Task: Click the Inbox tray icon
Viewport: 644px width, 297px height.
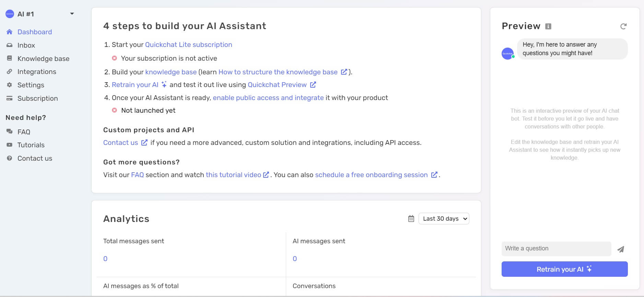Action: click(10, 45)
